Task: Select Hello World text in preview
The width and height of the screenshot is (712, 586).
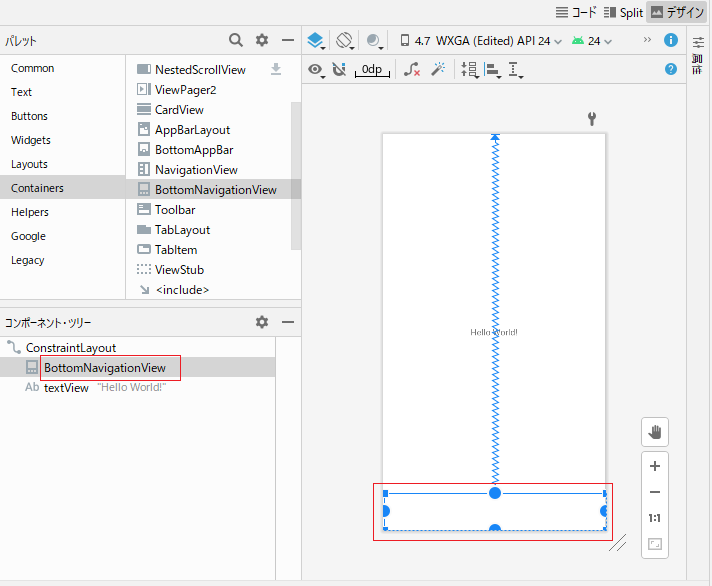Action: pos(494,332)
